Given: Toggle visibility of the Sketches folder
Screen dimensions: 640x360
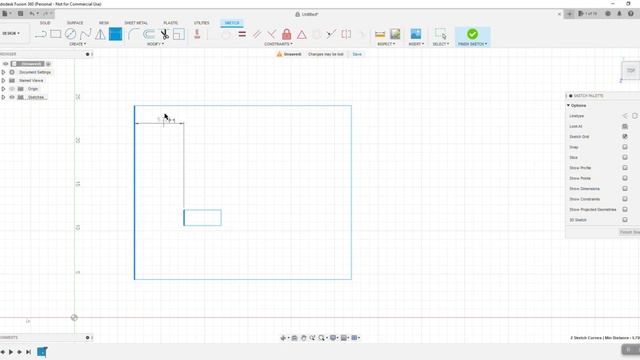Looking at the screenshot, I should pos(12,97).
